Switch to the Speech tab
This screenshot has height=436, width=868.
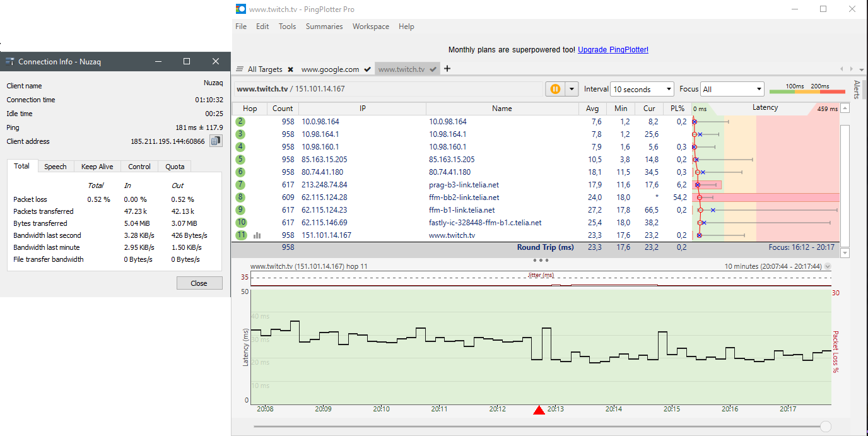(56, 167)
